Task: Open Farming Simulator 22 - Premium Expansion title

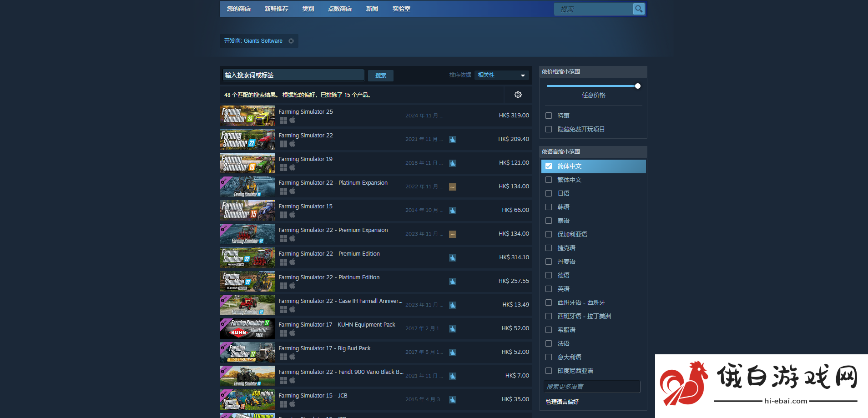Action: tap(333, 230)
